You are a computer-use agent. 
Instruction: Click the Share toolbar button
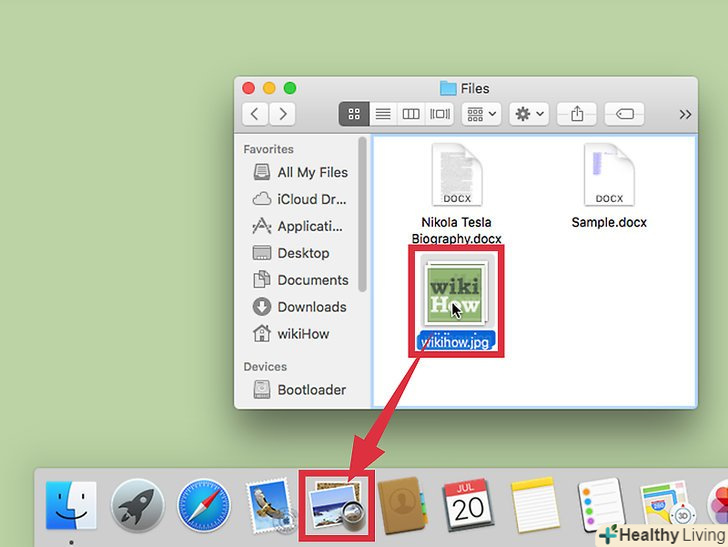tap(577, 114)
